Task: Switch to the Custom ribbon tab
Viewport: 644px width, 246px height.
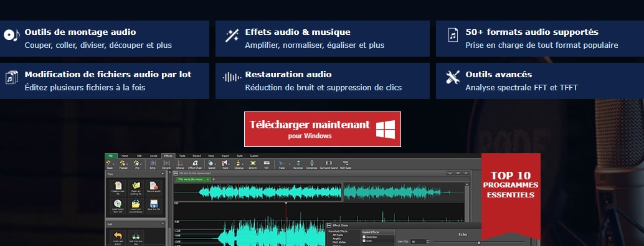Action: [x=254, y=156]
